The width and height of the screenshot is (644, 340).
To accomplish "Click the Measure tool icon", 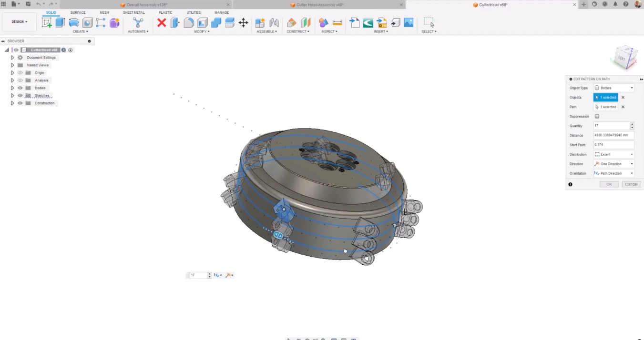I will [x=337, y=23].
